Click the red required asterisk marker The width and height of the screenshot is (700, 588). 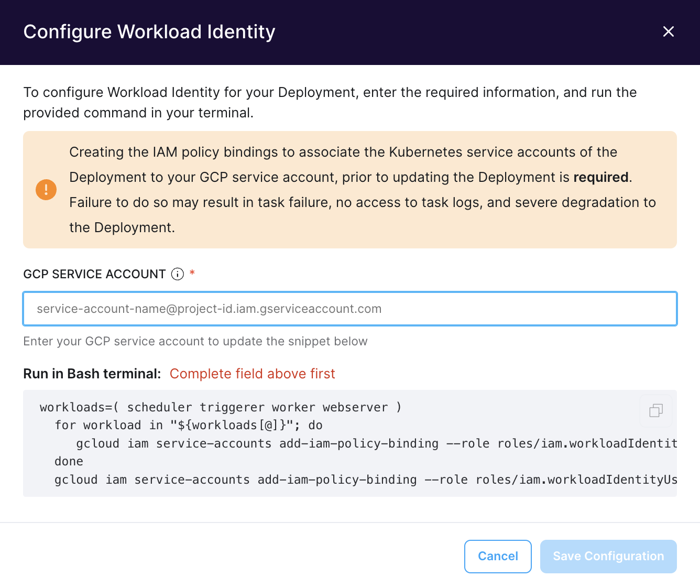click(192, 273)
